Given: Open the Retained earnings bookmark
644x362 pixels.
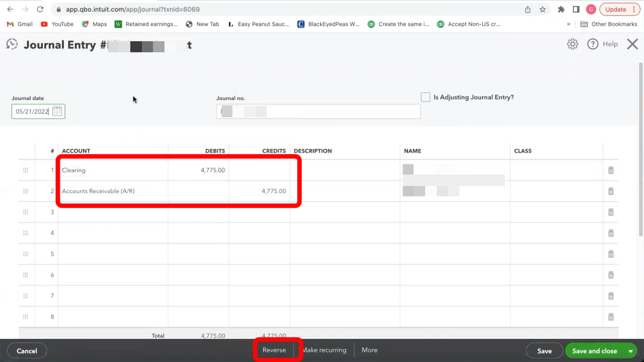Looking at the screenshot, I should pyautogui.click(x=146, y=24).
